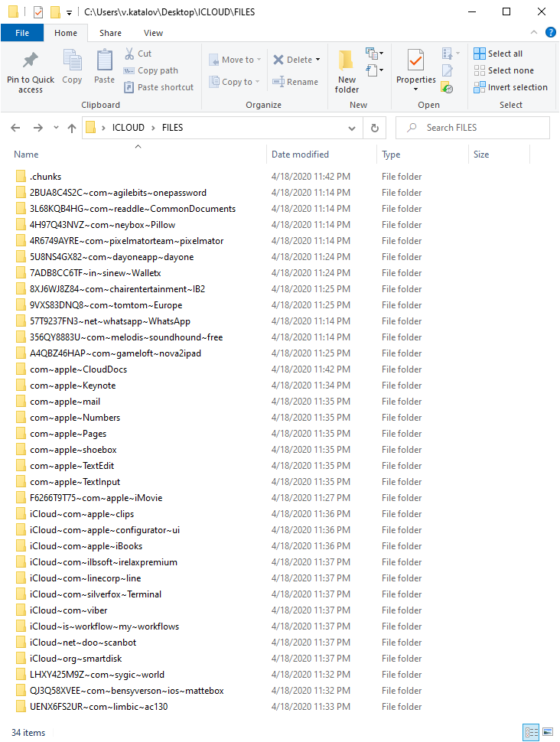
Task: Open the View ribbon tab
Action: [x=153, y=33]
